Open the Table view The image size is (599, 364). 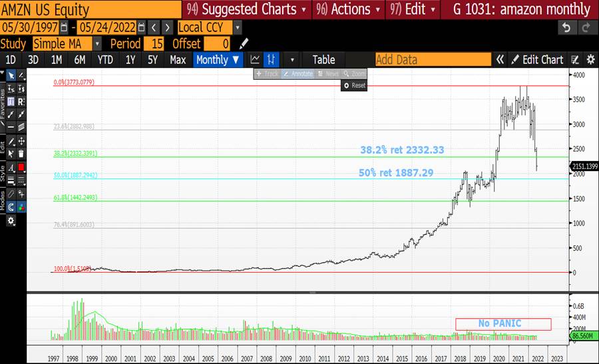[x=323, y=60]
